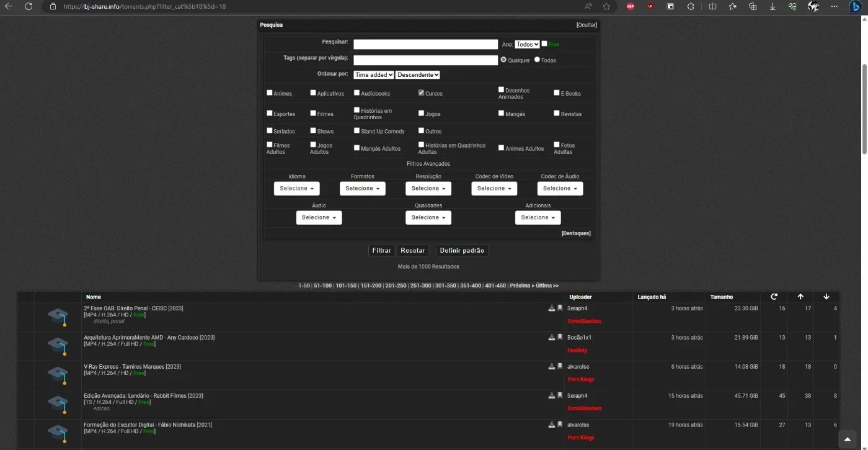
Task: Open the browser Downloads panel
Action: [x=773, y=6]
